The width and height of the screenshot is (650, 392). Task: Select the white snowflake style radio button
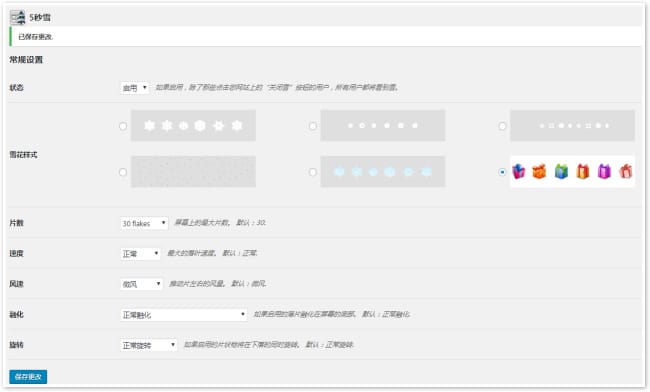pyautogui.click(x=123, y=126)
